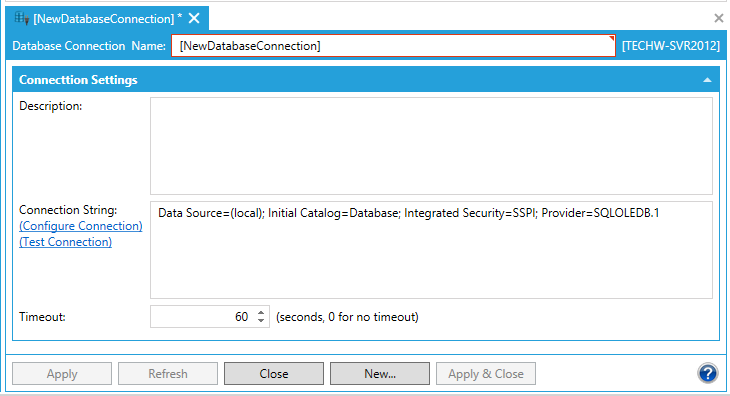Click the Close button at bottom
This screenshot has width=730, height=396.
[x=274, y=374]
